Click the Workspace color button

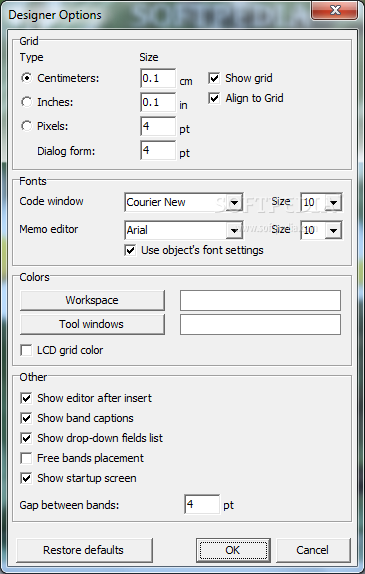tap(92, 300)
